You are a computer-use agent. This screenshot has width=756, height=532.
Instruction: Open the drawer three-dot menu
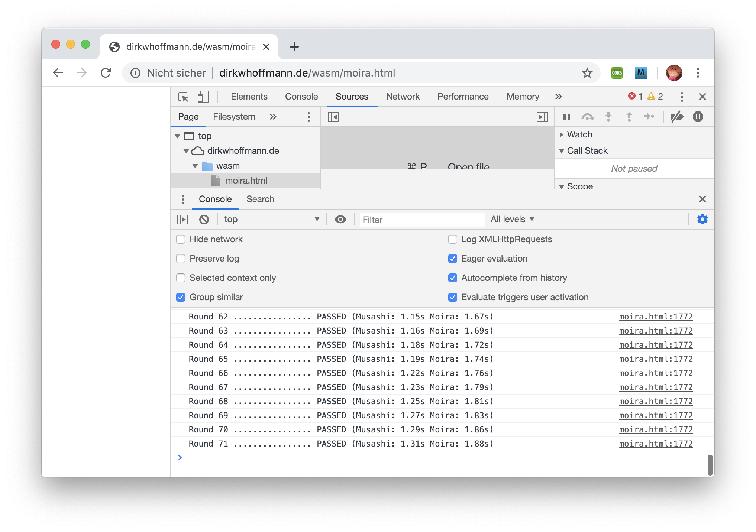183,199
